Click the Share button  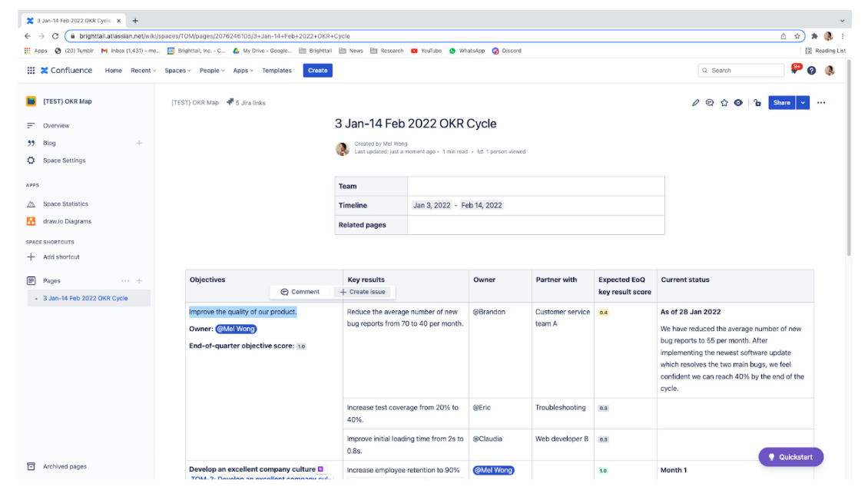click(782, 102)
